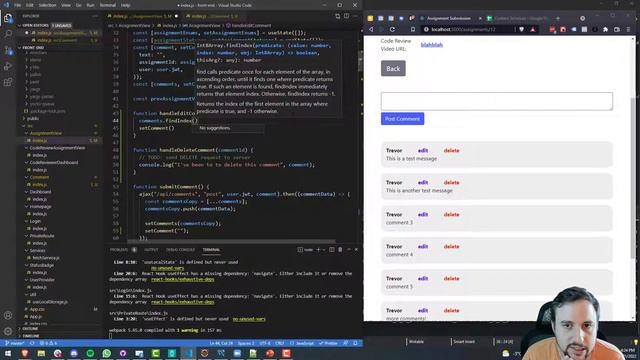Expand the Outline section
Screen dimensions: 640x360
coord(29,329)
